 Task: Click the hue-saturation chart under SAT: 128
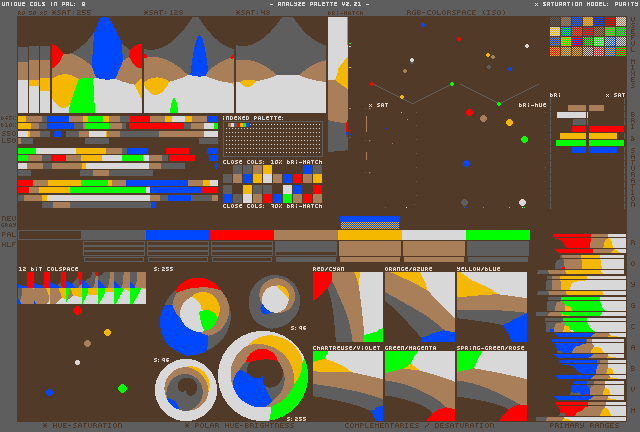click(x=189, y=65)
